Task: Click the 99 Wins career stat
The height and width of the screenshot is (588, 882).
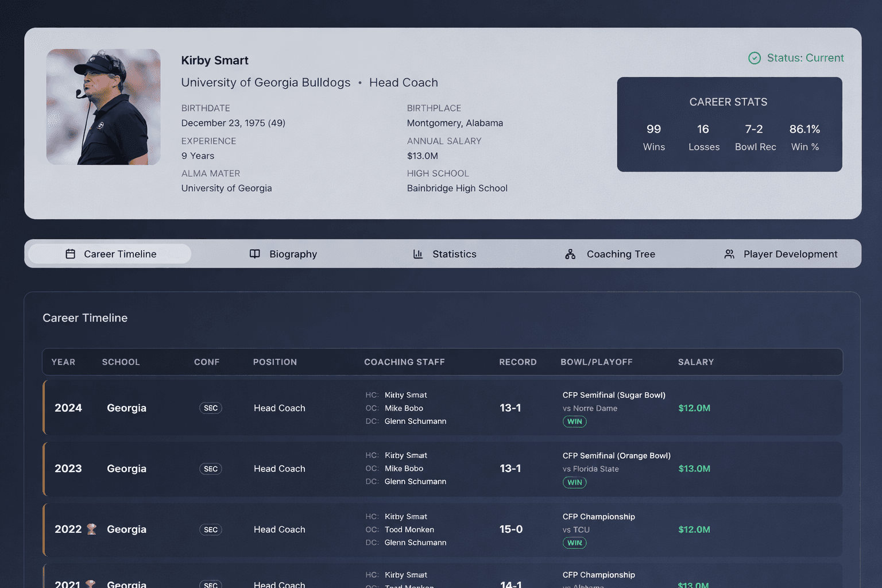Action: coord(654,137)
